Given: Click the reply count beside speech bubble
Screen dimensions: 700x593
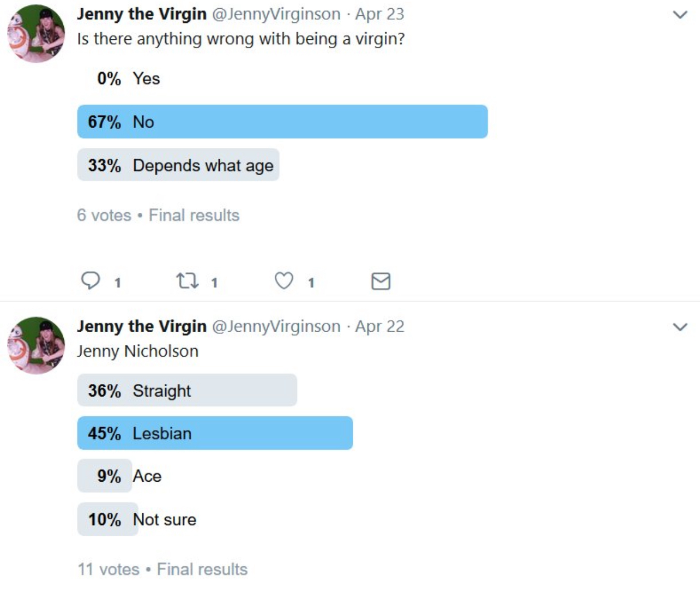Looking at the screenshot, I should [117, 283].
